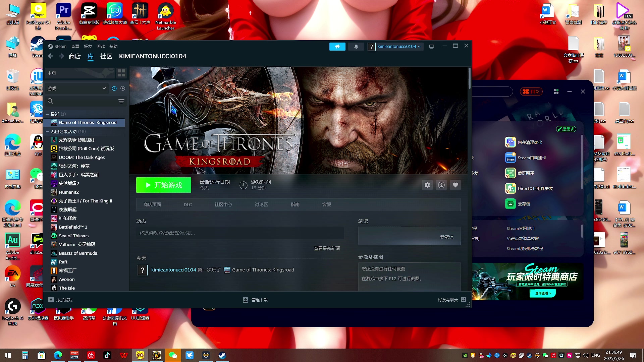Switch to the 社区 tab
644x362 pixels.
[106, 56]
